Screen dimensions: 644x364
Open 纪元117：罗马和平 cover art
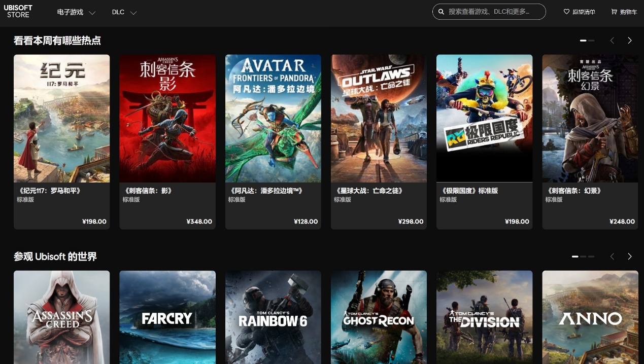(61, 118)
